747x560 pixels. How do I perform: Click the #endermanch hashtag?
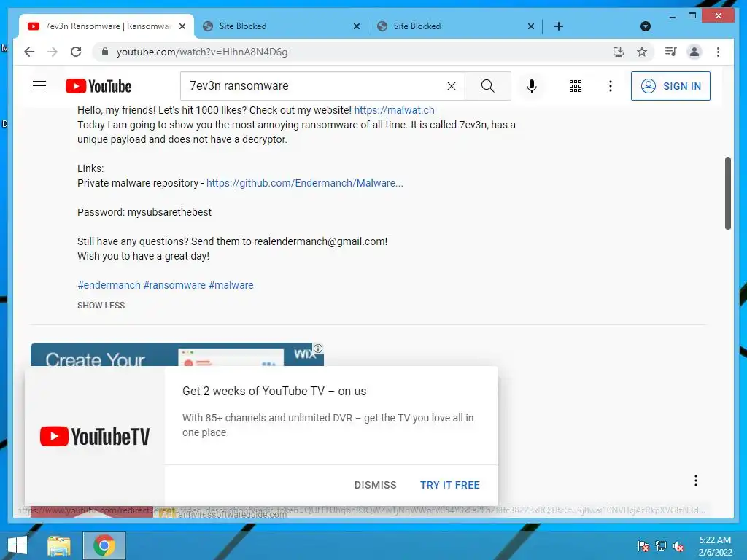pos(109,285)
